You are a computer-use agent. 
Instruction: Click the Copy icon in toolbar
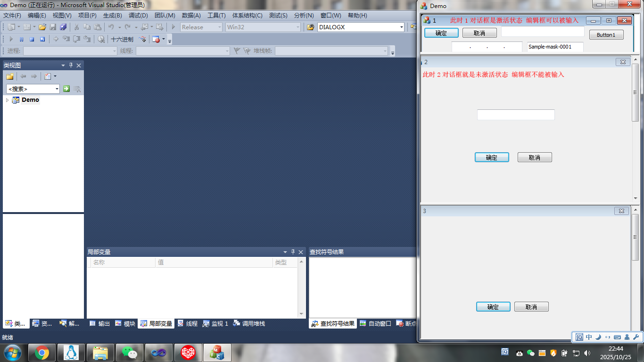(x=87, y=27)
